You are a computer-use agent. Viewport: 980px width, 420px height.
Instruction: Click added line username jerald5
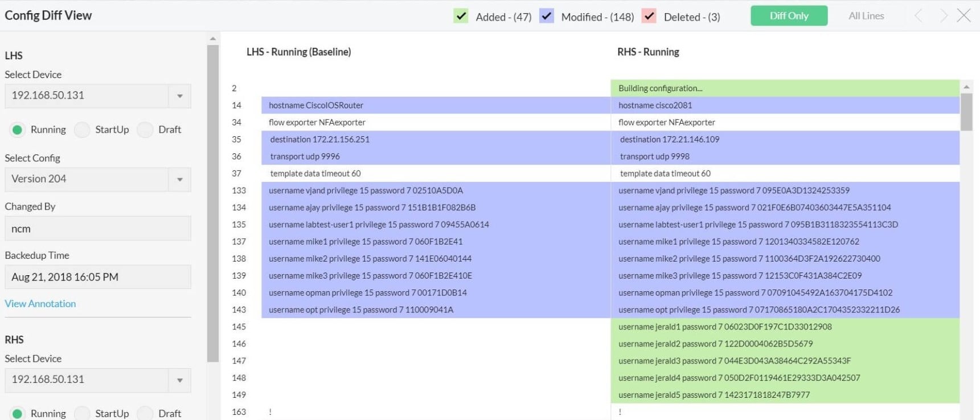coord(785,395)
